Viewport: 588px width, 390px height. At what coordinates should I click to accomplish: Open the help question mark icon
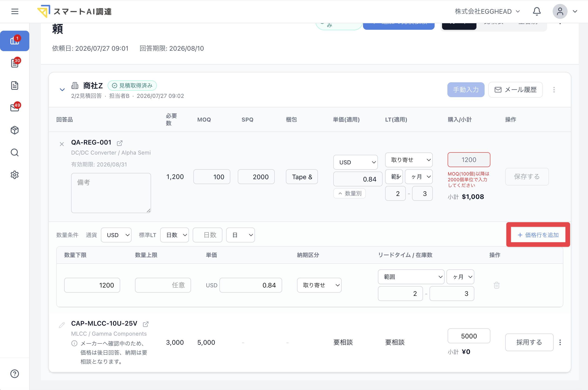tap(15, 373)
